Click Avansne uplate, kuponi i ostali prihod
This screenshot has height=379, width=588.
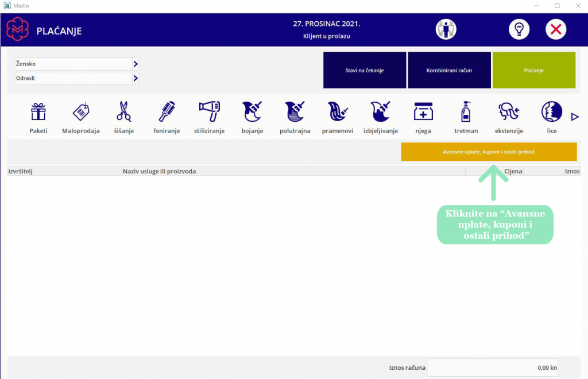tap(489, 152)
